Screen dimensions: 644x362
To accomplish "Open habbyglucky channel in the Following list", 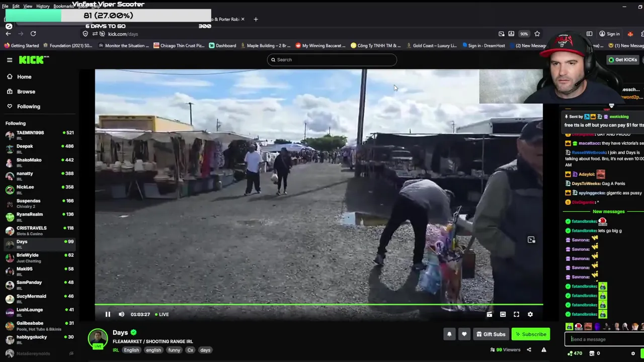I will click(x=39, y=339).
